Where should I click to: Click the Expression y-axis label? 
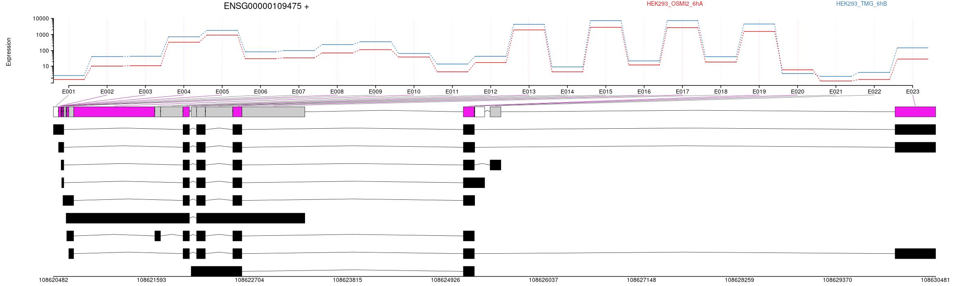pyautogui.click(x=9, y=52)
